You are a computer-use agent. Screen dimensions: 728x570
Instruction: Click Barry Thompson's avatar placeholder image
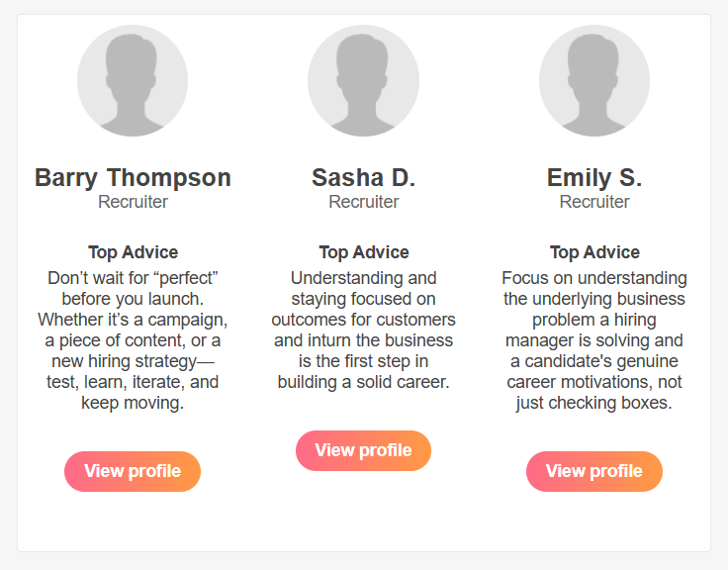tap(133, 81)
